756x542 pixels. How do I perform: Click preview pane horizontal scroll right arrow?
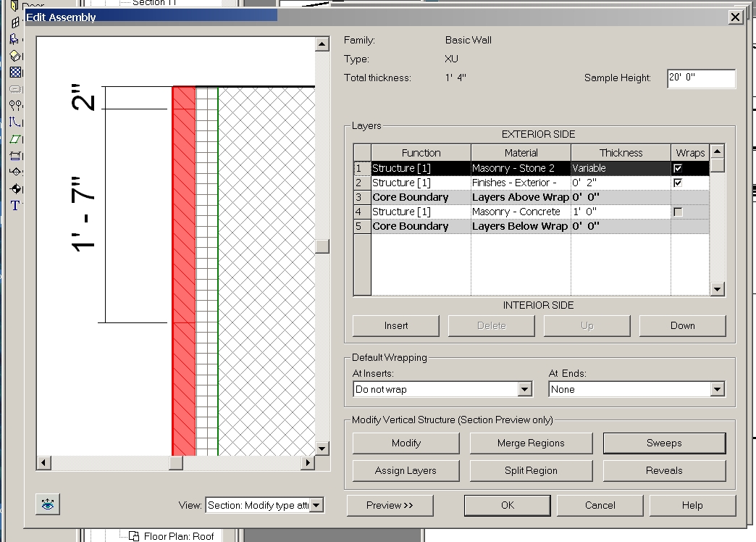coord(307,463)
